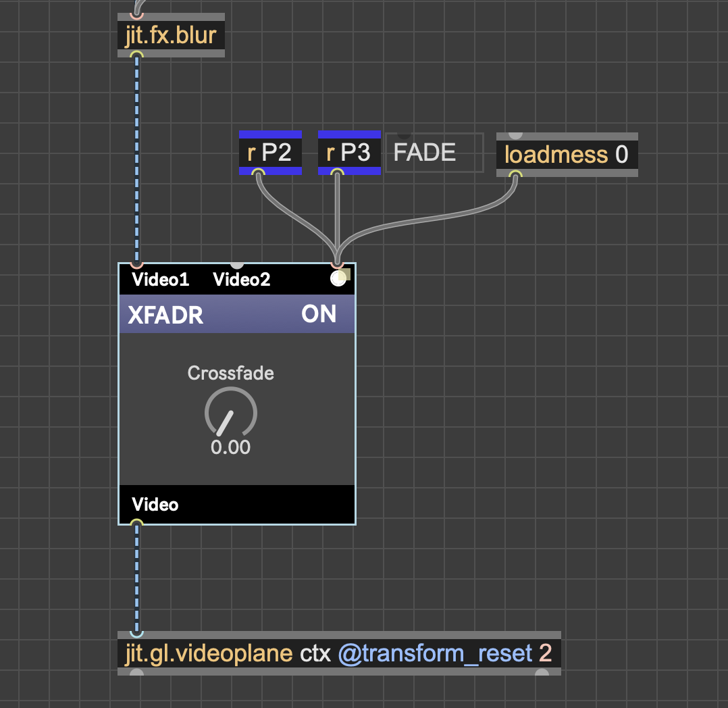
Task: Click the Video1 inlet label
Action: click(161, 280)
